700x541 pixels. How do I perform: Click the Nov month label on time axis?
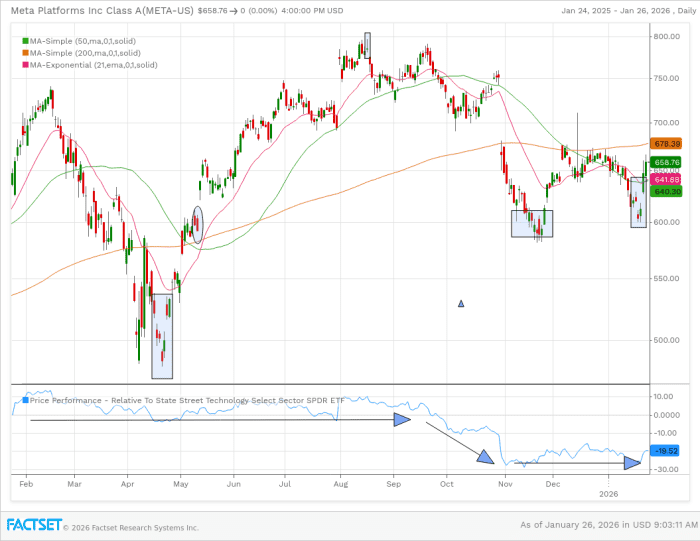pyautogui.click(x=505, y=484)
